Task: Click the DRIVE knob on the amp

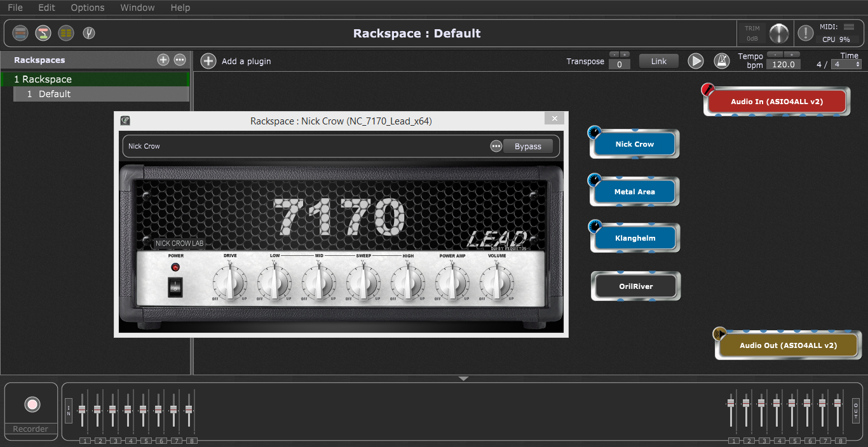Action: click(x=229, y=283)
